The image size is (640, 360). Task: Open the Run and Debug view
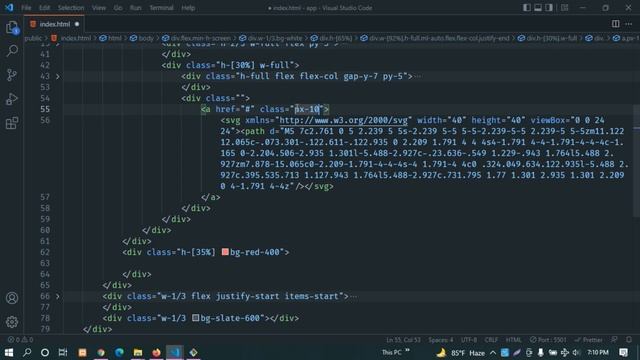[x=12, y=99]
